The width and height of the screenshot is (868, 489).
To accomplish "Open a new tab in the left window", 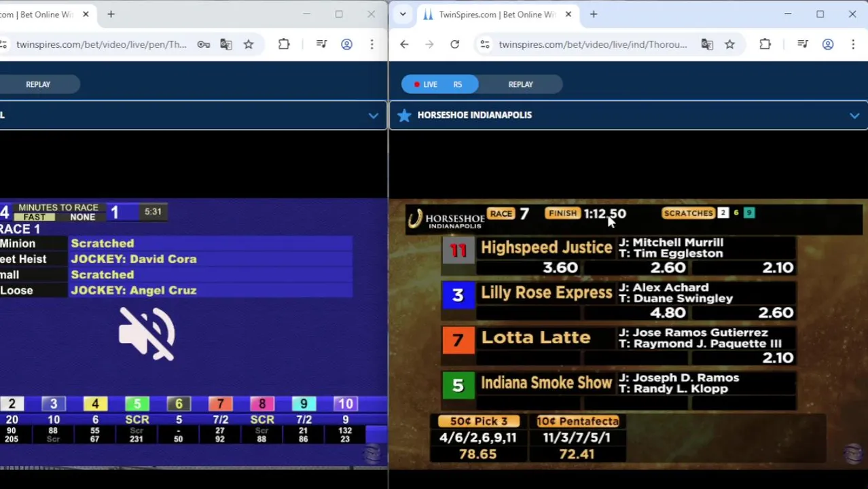I will [x=111, y=14].
